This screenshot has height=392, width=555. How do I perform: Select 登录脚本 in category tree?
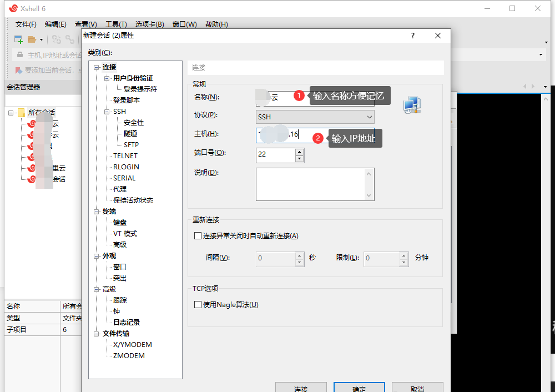tap(127, 100)
